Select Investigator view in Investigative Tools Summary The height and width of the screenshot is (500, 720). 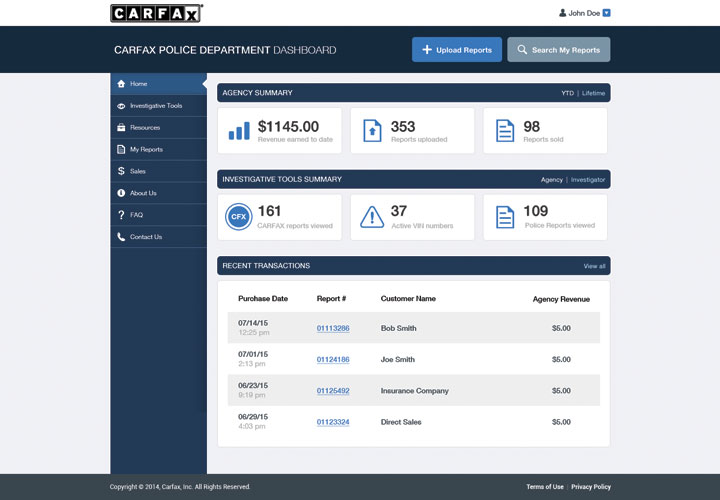(588, 180)
